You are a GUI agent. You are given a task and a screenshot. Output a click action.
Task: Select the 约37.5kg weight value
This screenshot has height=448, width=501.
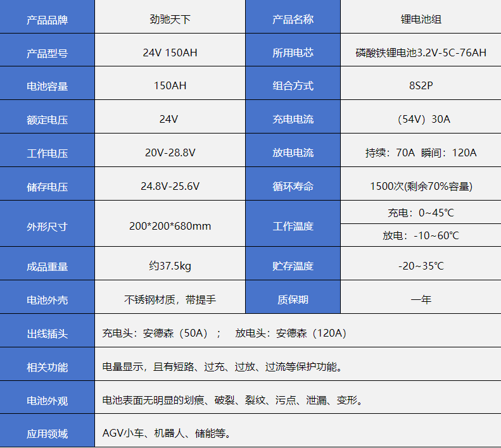pos(170,266)
